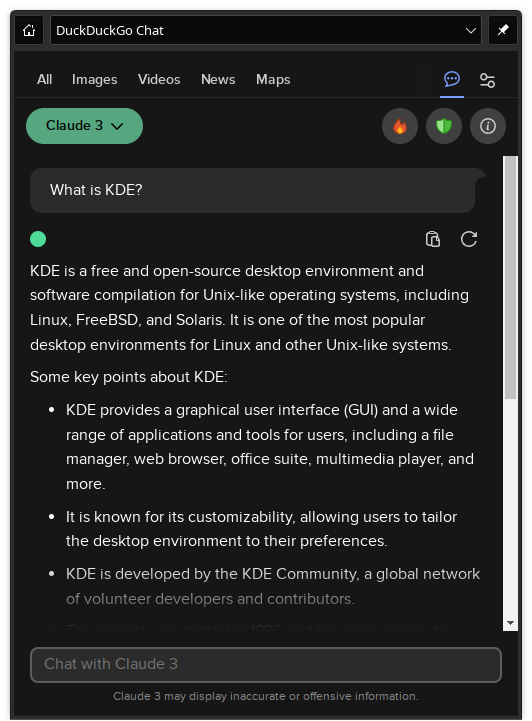The width and height of the screenshot is (532, 721).
Task: Copy the response with clipboard icon
Action: pos(433,239)
